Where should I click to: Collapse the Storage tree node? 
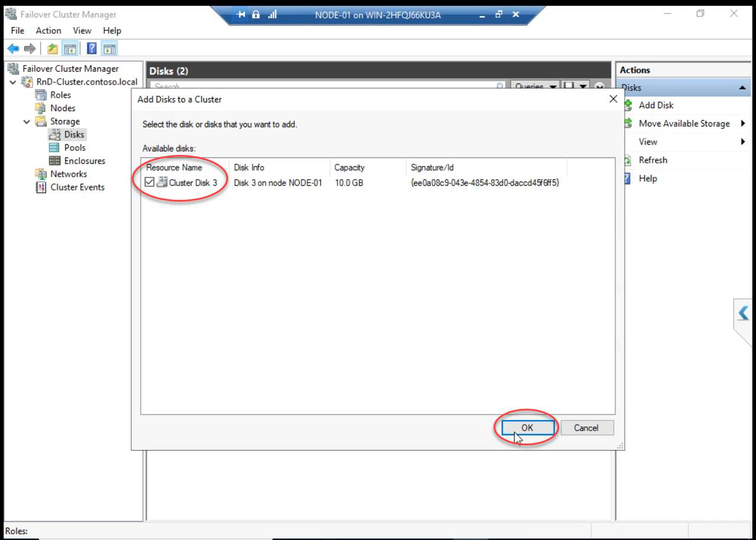point(27,121)
